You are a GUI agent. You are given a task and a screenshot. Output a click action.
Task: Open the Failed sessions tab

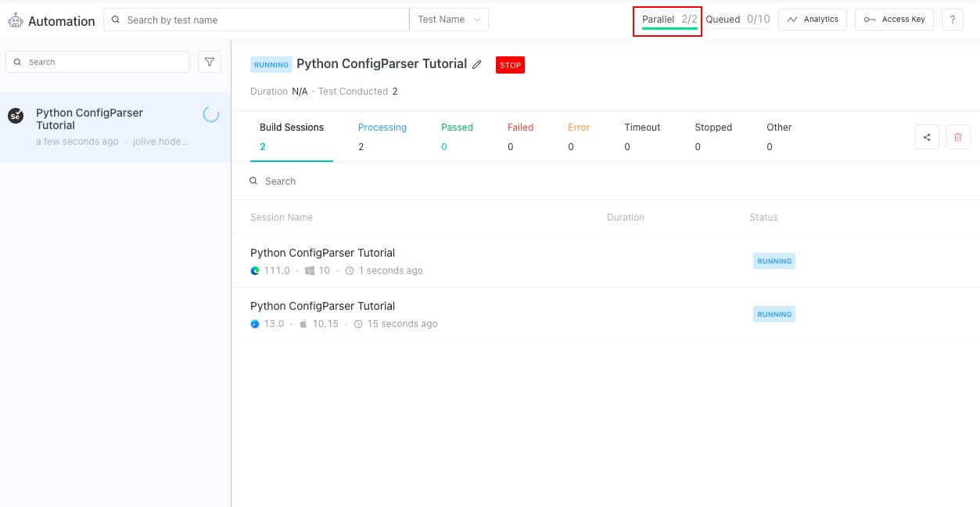pos(520,136)
